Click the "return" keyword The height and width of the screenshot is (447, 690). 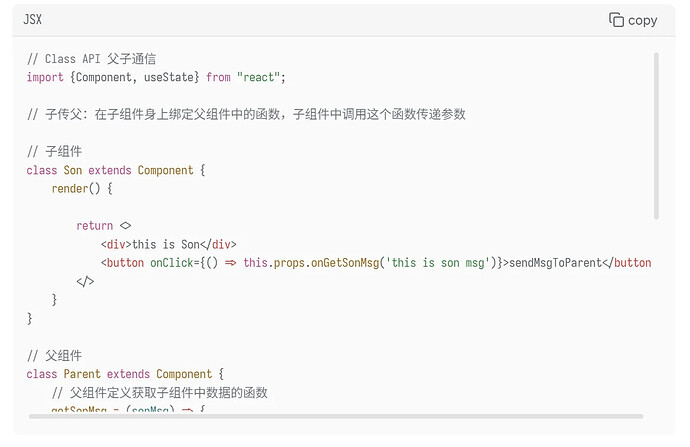pyautogui.click(x=95, y=226)
